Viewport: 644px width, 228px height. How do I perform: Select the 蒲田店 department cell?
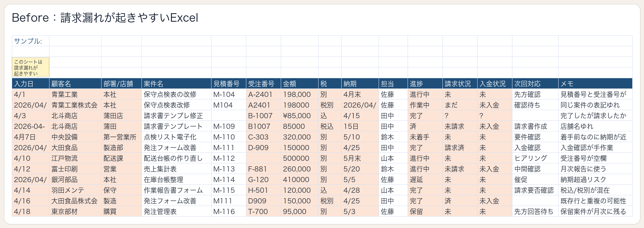[121, 116]
